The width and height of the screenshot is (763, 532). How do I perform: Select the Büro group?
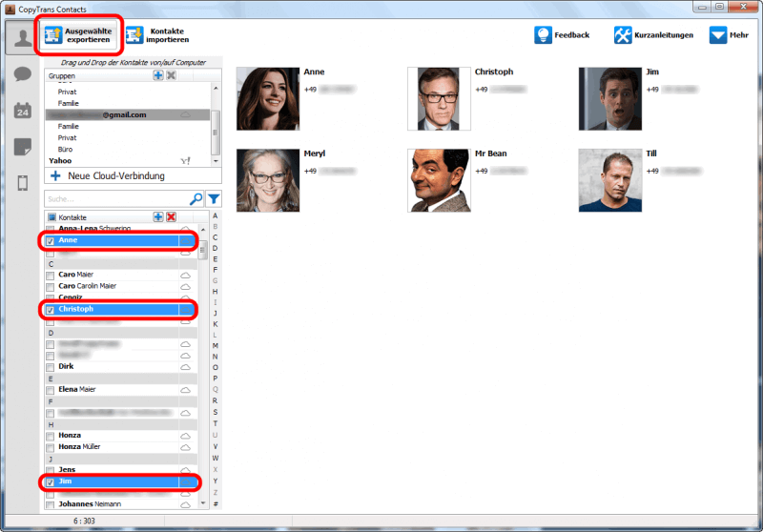[x=65, y=150]
